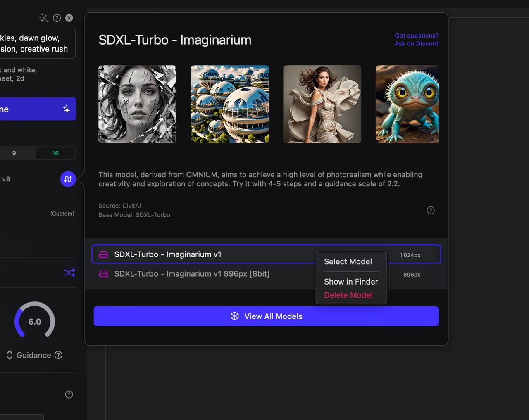This screenshot has height=420, width=529.
Task: Choose Show in Finder menu entry
Action: coord(351,282)
